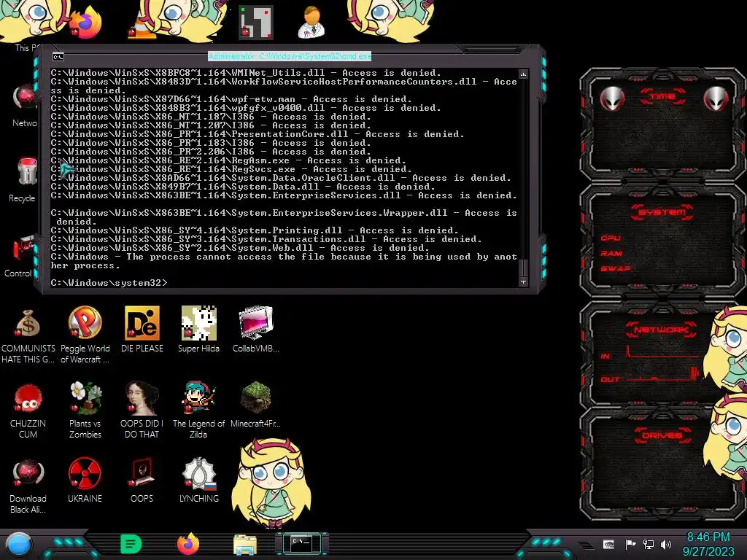The width and height of the screenshot is (747, 560).
Task: Launch the VLC traffic cone desktop shortcut
Action: (142, 25)
